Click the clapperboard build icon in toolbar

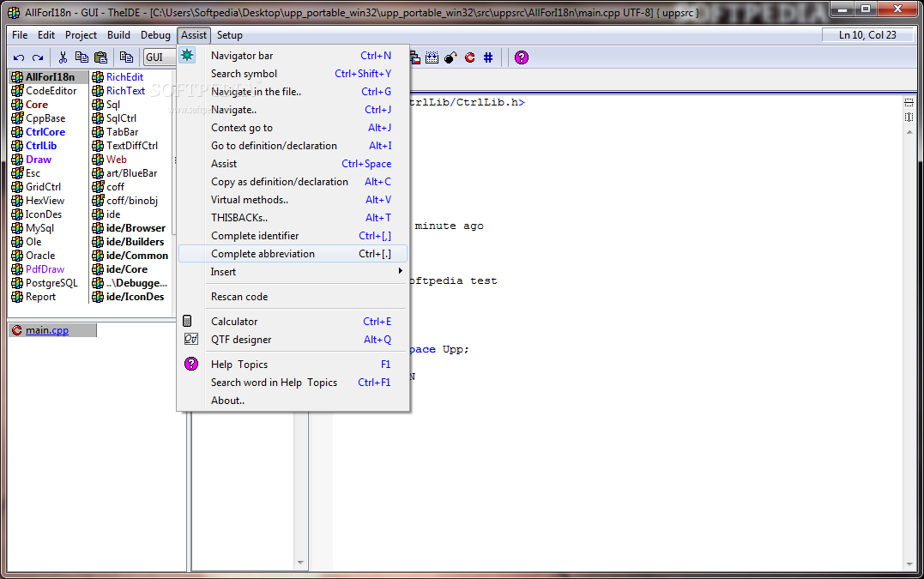(x=432, y=57)
